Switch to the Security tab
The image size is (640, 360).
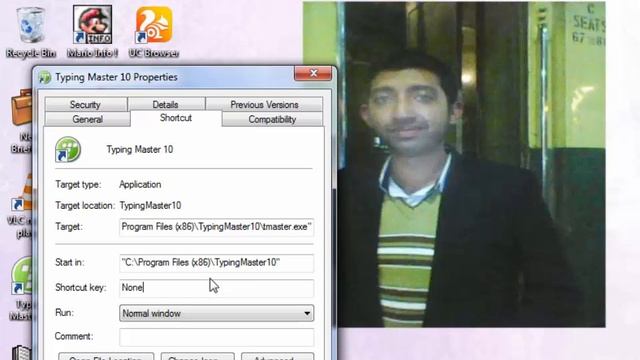(85, 104)
